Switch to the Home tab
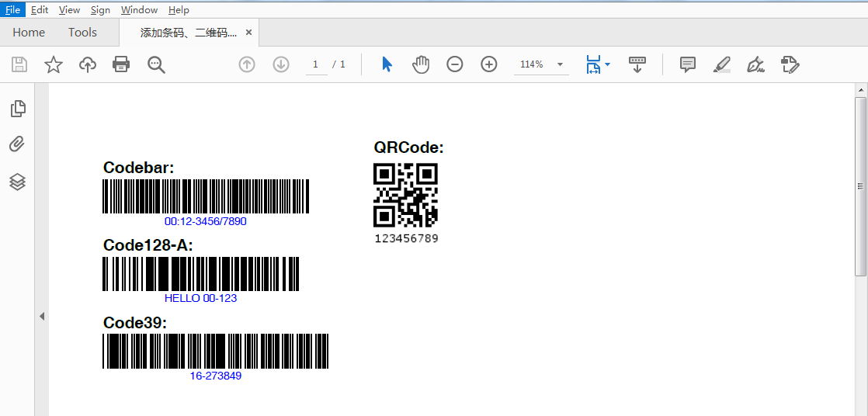The image size is (868, 416). [29, 33]
